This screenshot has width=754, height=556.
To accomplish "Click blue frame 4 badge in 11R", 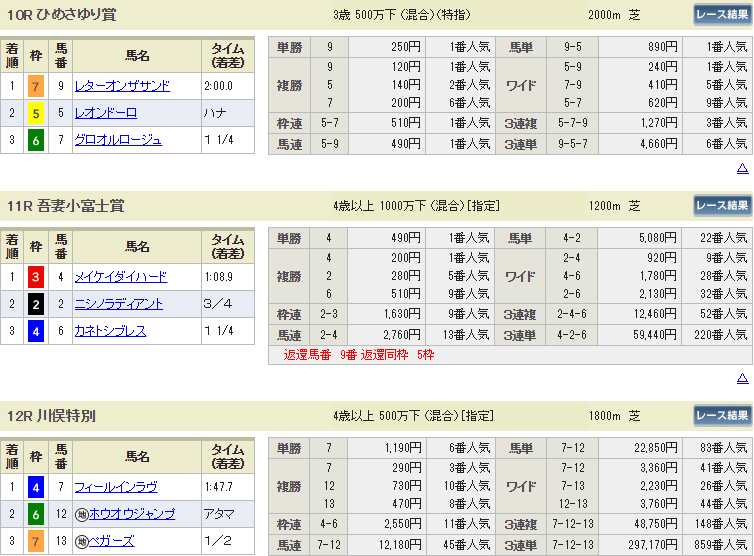I will 36,331.
